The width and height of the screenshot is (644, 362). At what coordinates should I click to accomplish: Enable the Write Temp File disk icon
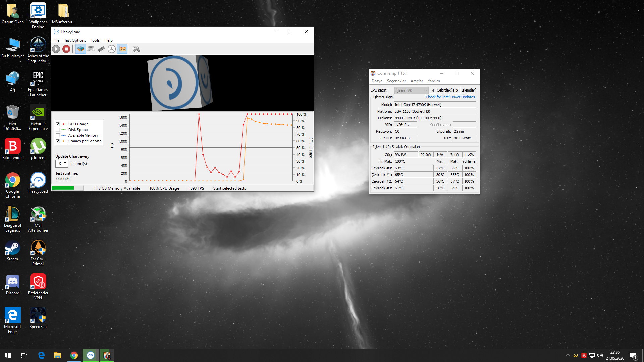pos(91,49)
